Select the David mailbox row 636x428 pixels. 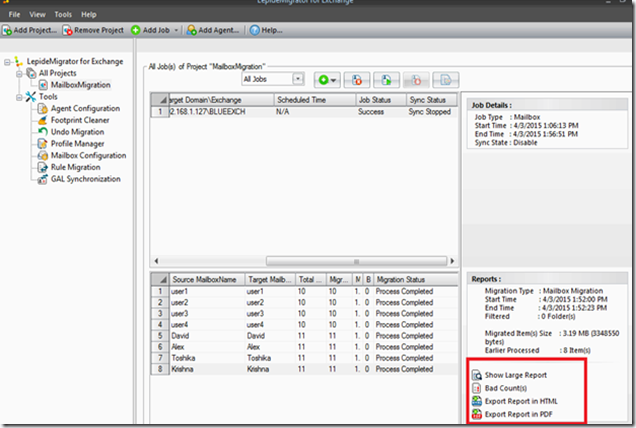(x=304, y=336)
